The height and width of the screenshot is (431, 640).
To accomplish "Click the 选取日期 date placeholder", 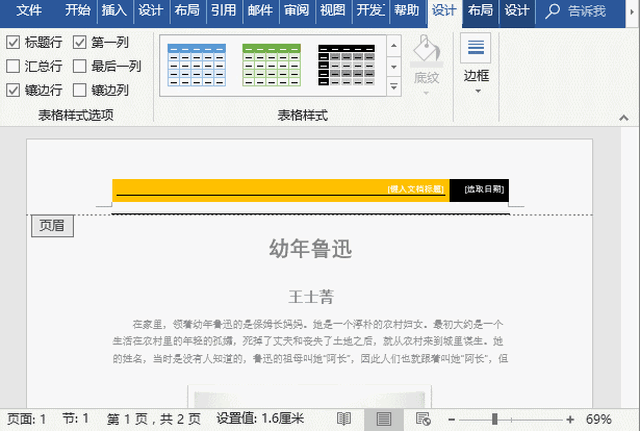I will tap(484, 189).
